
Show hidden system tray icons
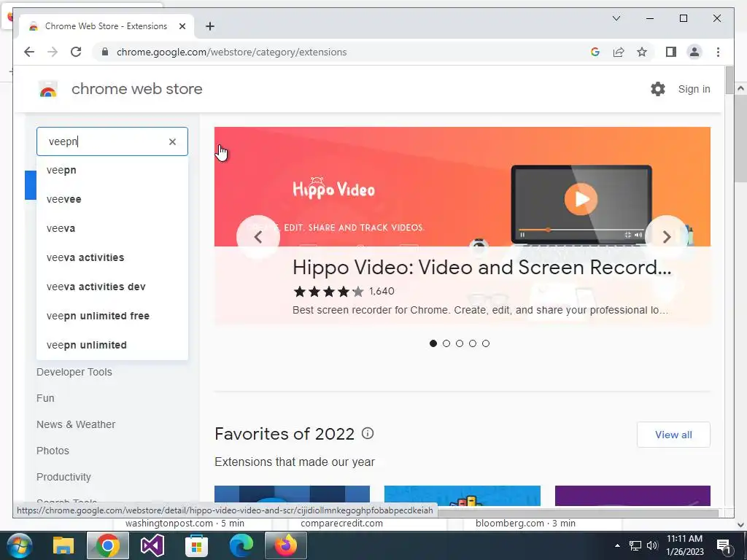(x=617, y=545)
